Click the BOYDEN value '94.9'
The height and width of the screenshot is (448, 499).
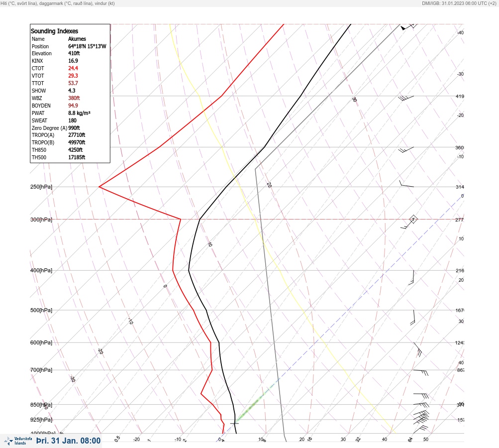click(x=73, y=106)
